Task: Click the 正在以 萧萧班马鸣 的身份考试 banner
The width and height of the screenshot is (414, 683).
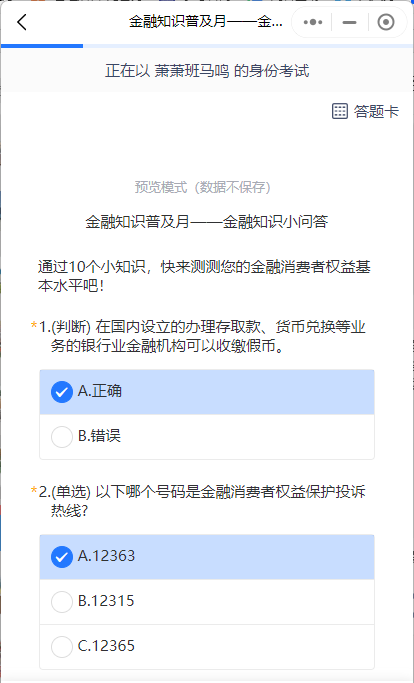Action: click(x=207, y=71)
